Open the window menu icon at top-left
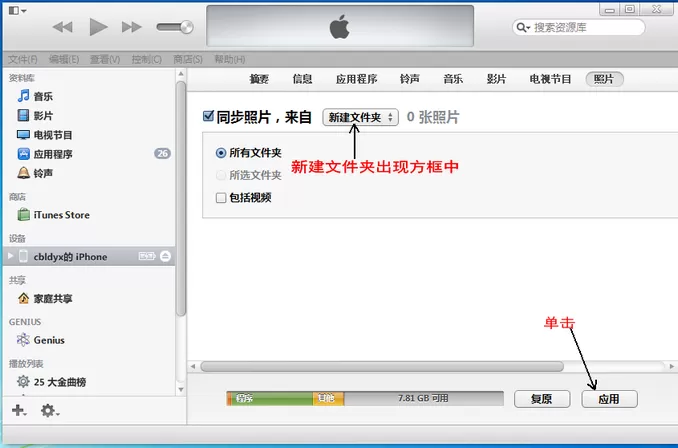 coord(17,10)
